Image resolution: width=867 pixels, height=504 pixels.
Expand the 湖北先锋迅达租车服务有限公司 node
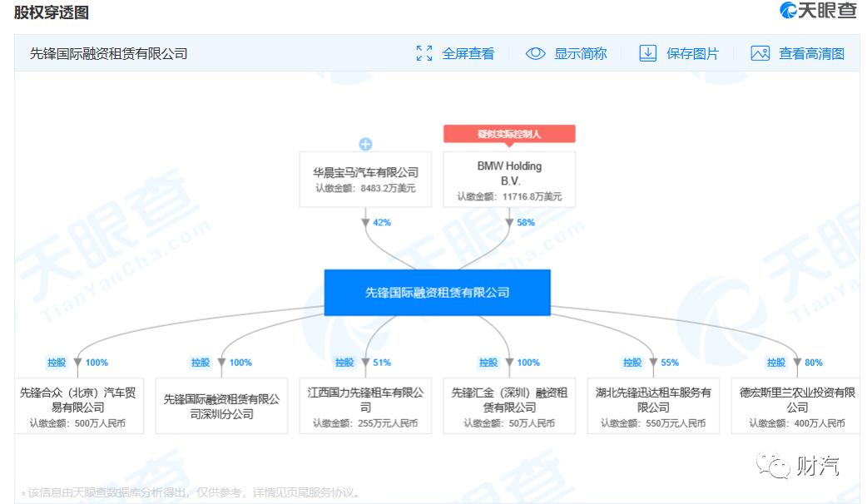tap(653, 405)
